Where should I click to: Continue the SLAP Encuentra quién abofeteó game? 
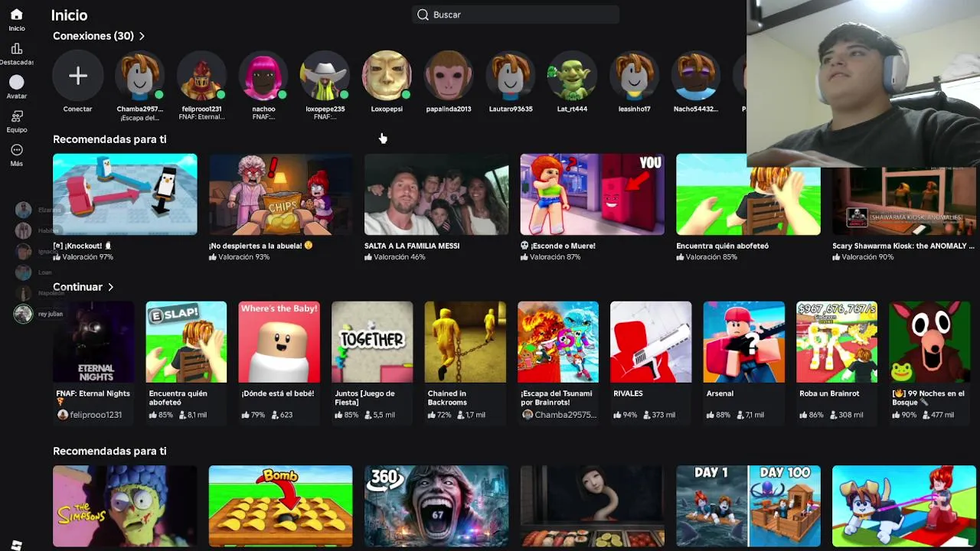(x=186, y=342)
